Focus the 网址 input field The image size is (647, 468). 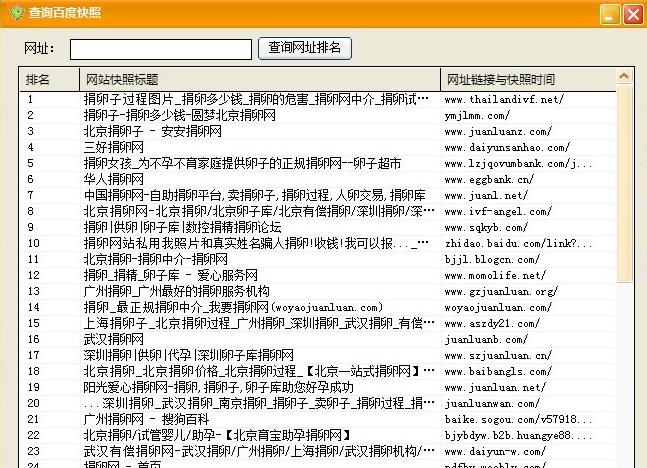point(161,50)
